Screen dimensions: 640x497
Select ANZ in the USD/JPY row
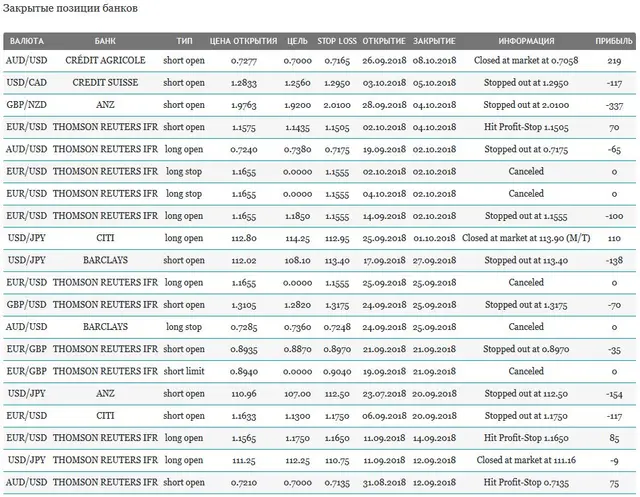point(105,393)
